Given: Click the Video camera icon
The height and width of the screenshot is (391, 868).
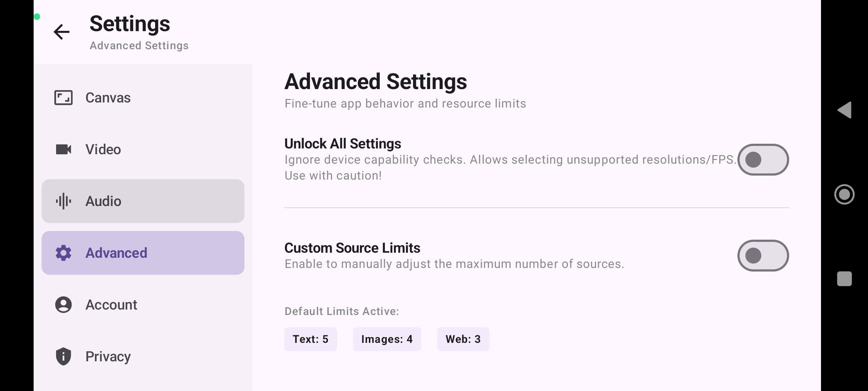Looking at the screenshot, I should [63, 149].
